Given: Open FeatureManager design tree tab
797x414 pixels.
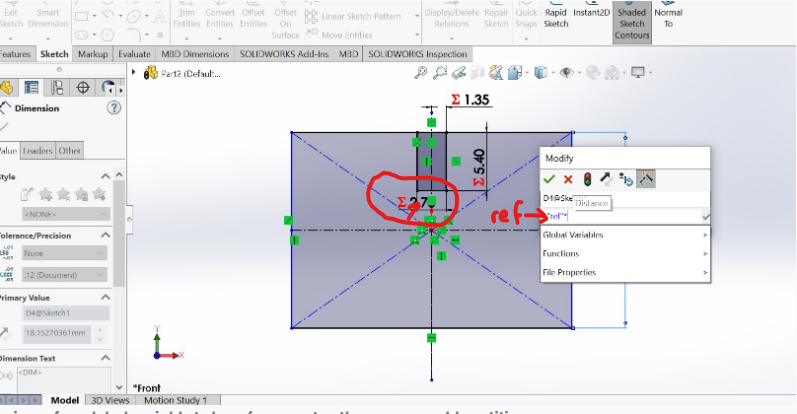Looking at the screenshot, I should coord(7,87).
